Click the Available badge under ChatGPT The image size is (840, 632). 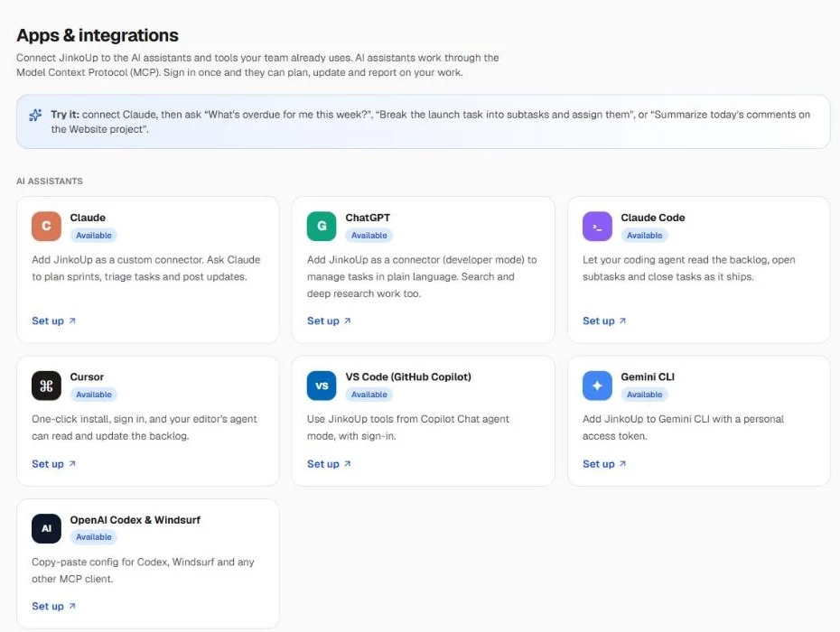click(369, 235)
